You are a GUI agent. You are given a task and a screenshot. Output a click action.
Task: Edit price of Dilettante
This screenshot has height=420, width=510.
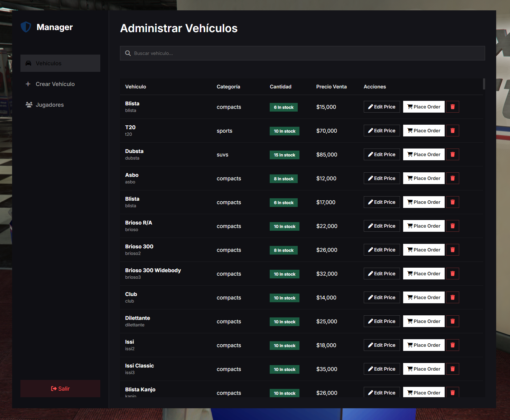click(382, 321)
